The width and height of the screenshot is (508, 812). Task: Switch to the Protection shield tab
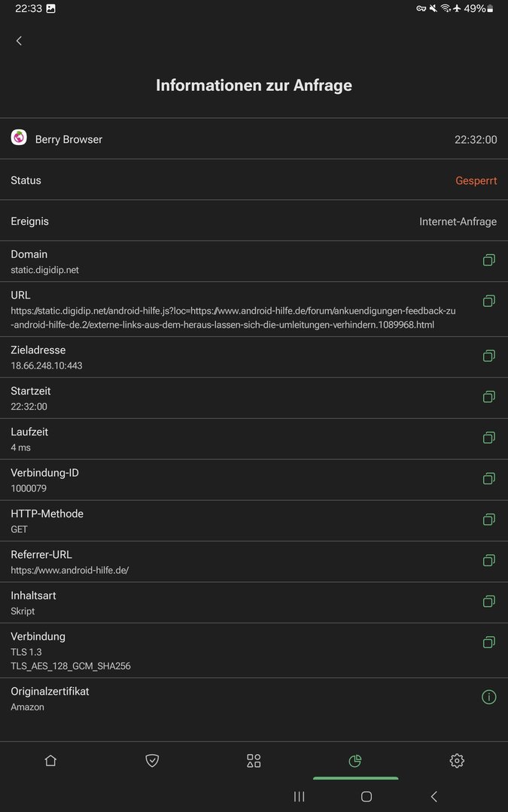click(x=152, y=761)
